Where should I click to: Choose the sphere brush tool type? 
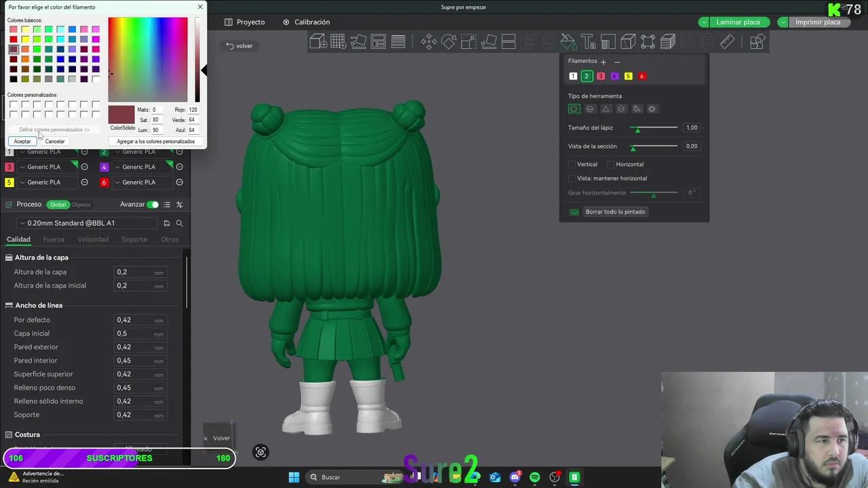[x=590, y=109]
